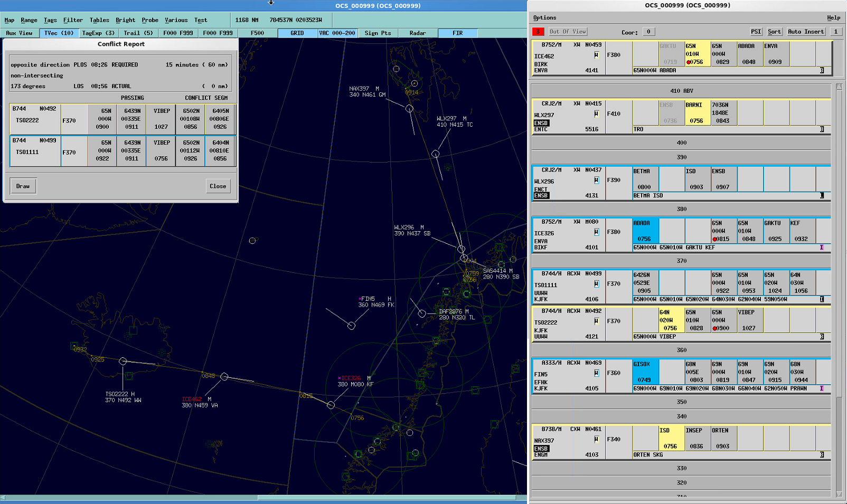
Task: Click the Sort button
Action: tap(774, 32)
